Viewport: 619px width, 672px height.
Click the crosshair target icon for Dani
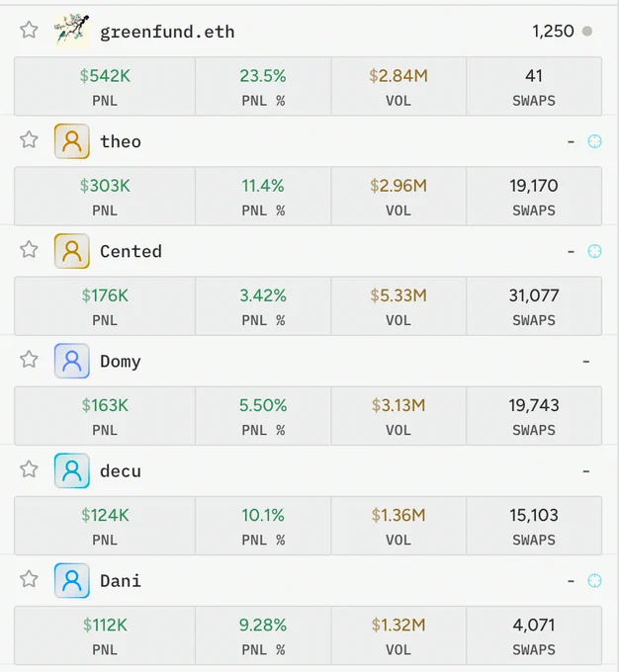click(594, 581)
